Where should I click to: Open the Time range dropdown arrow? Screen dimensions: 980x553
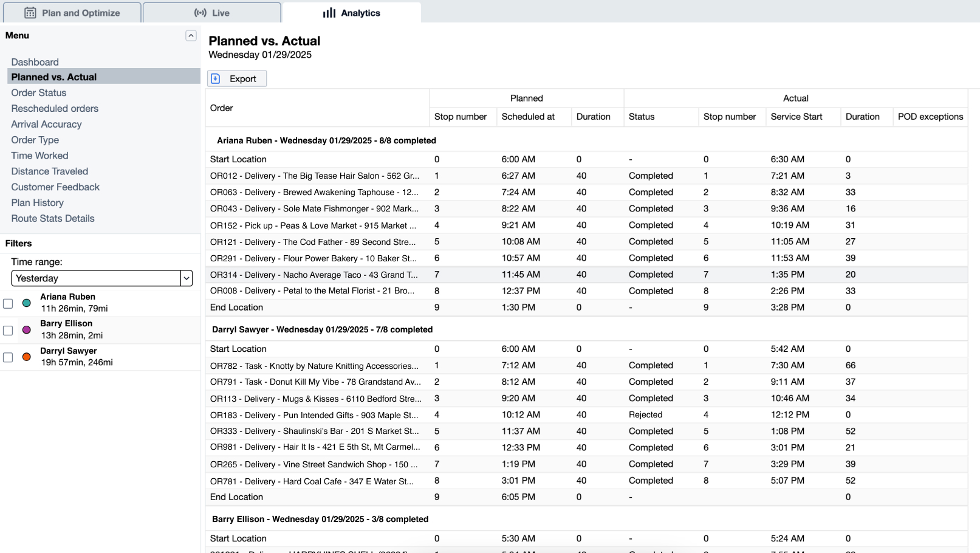coord(187,278)
